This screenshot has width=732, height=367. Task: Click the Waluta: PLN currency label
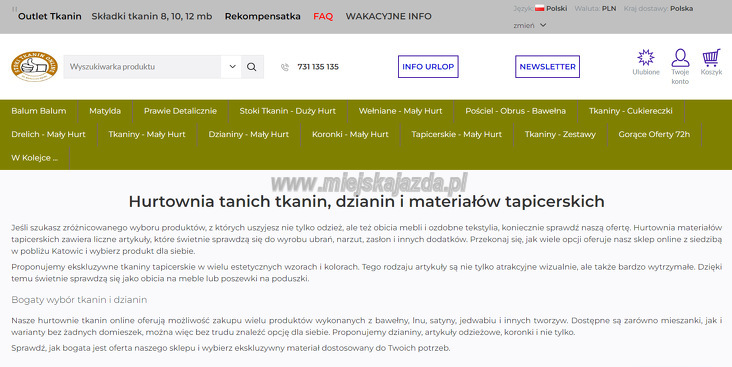pyautogui.click(x=595, y=8)
